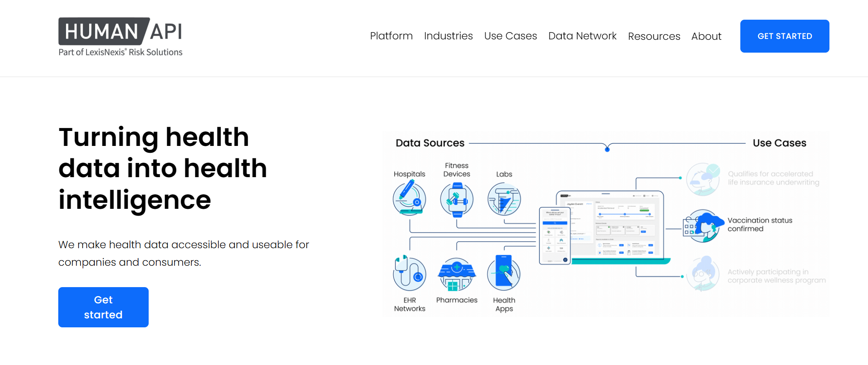
Task: Open the Platform menu
Action: (x=391, y=36)
